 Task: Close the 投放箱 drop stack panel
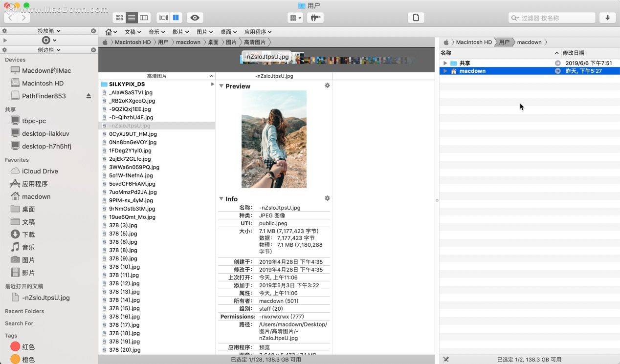tap(93, 31)
